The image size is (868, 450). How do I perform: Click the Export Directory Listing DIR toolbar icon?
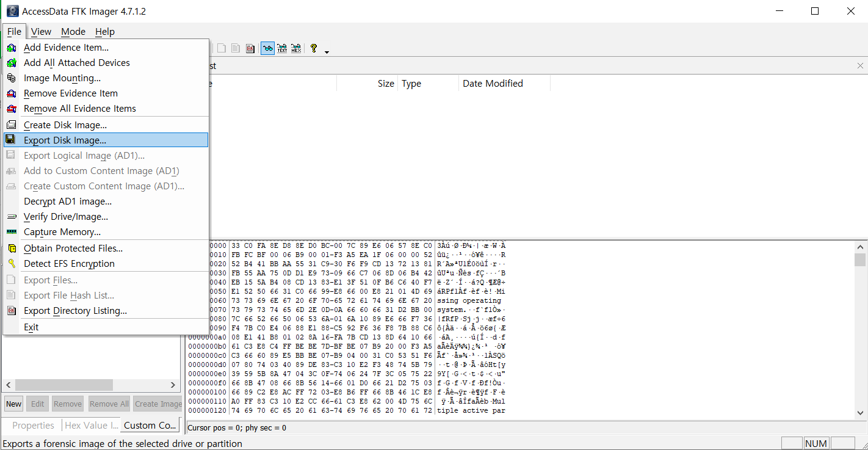coord(250,48)
